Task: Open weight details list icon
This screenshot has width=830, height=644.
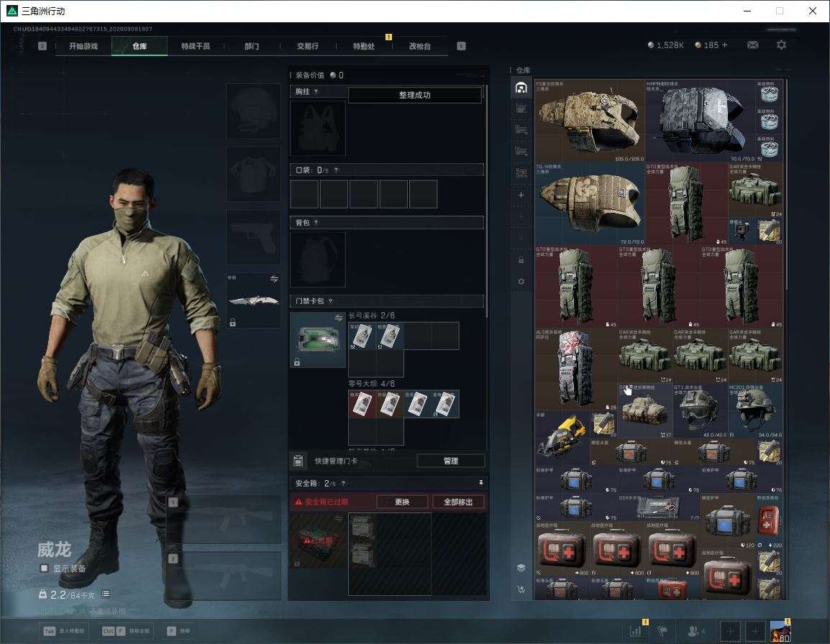Action: point(105,594)
